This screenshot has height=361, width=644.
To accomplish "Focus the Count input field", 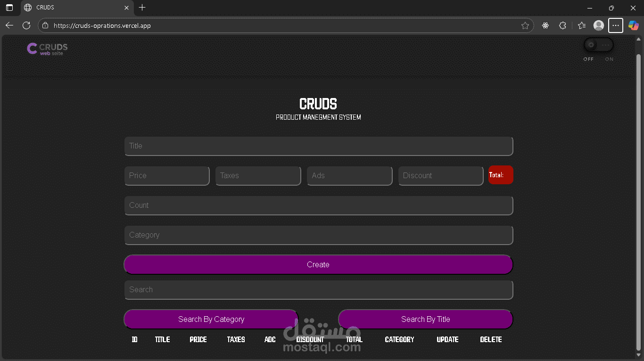I will coord(319,205).
